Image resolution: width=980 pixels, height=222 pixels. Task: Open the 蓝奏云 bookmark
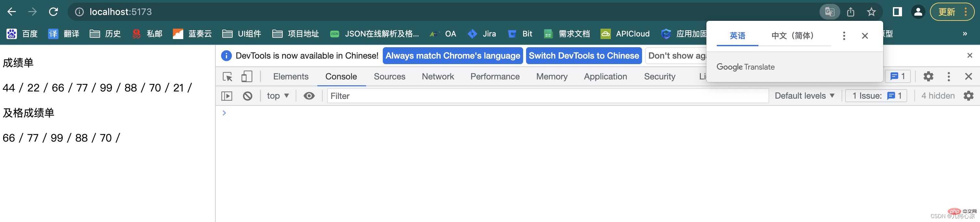click(x=192, y=34)
